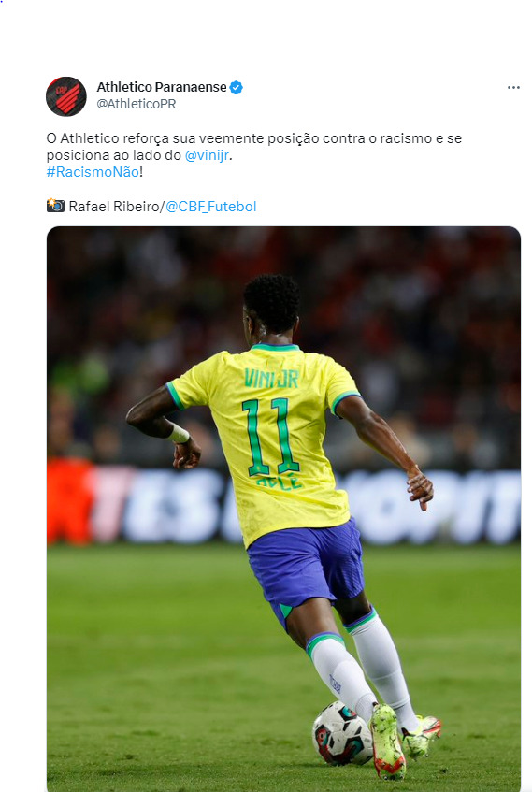Click the white wristband on the player's arm
Image resolution: width=532 pixels, height=792 pixels.
tap(179, 434)
